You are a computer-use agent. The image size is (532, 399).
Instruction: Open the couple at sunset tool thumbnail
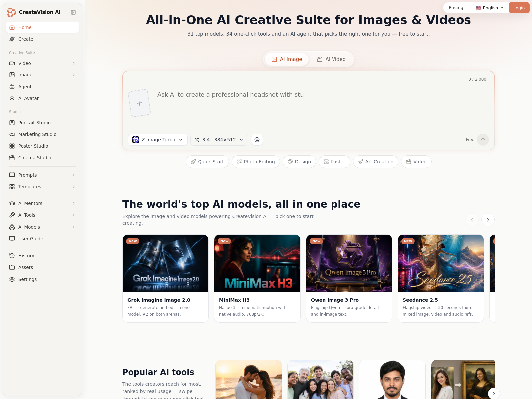click(249, 379)
